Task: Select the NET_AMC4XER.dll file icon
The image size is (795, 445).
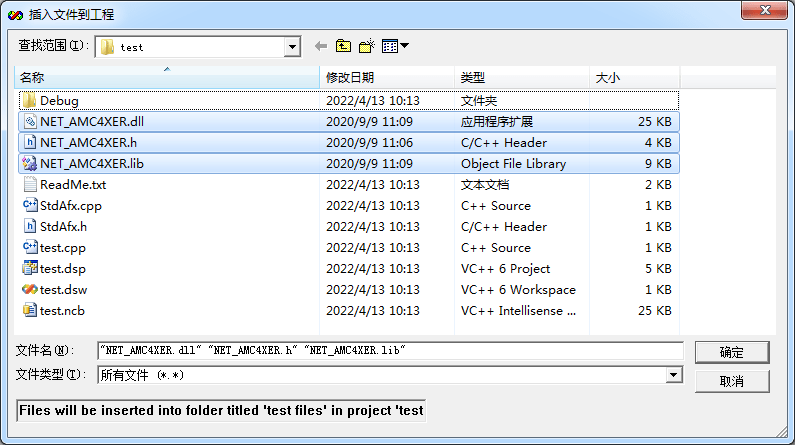Action: click(30, 122)
